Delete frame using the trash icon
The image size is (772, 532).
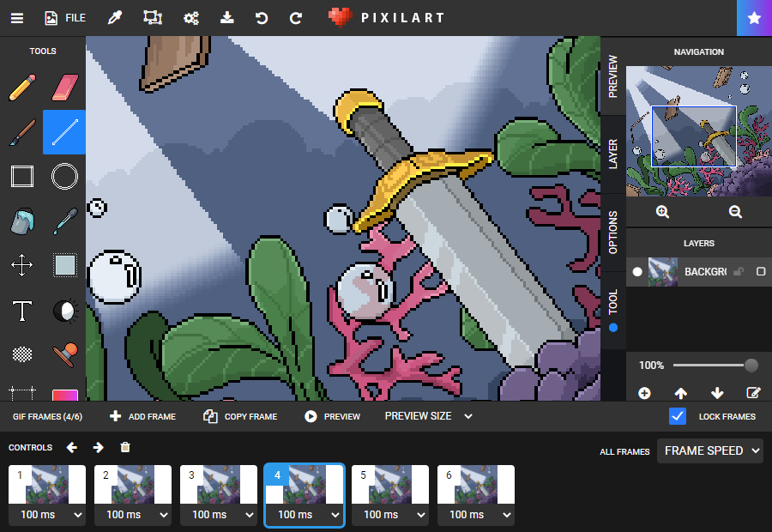tap(125, 447)
